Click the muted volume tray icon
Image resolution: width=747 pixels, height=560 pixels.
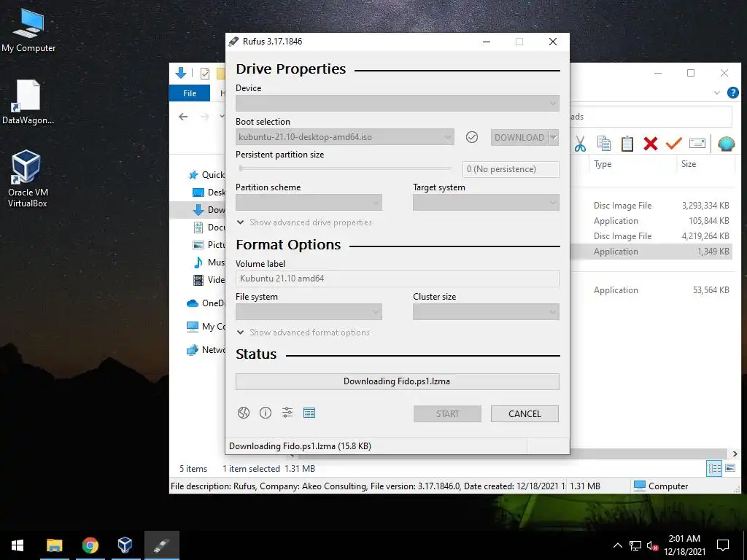coord(653,545)
